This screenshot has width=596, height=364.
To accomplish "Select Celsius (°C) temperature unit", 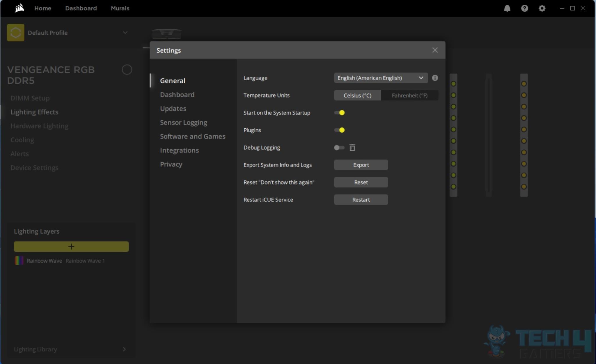I will click(357, 95).
